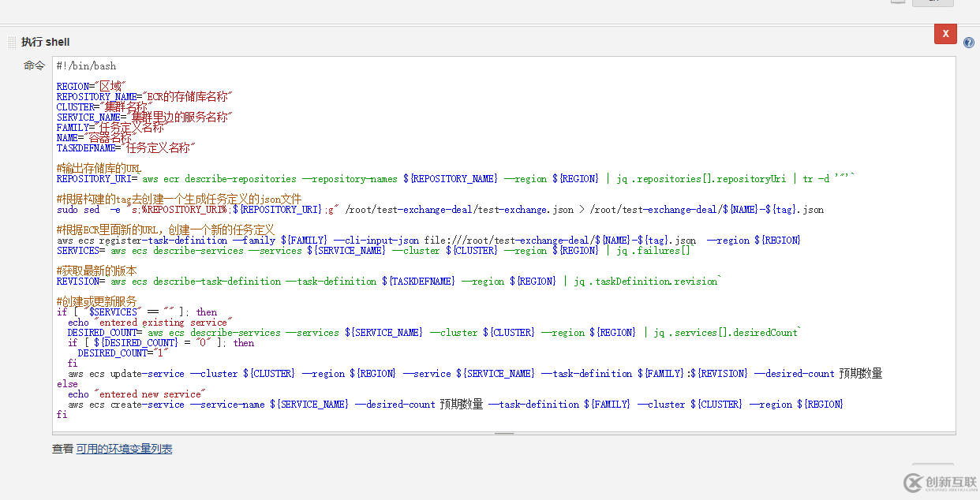Click the textarea resize handle below the script
Screen dimensions: 980x500
tap(503, 432)
